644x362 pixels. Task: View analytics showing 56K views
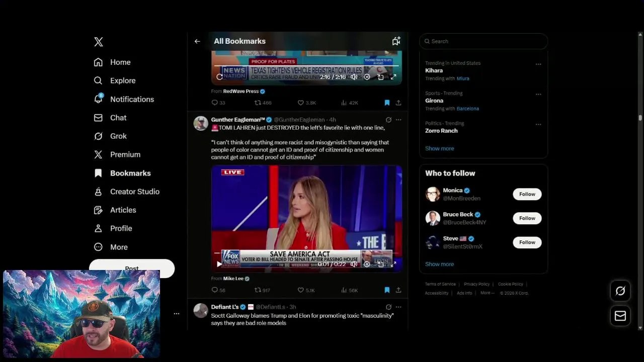tap(350, 290)
